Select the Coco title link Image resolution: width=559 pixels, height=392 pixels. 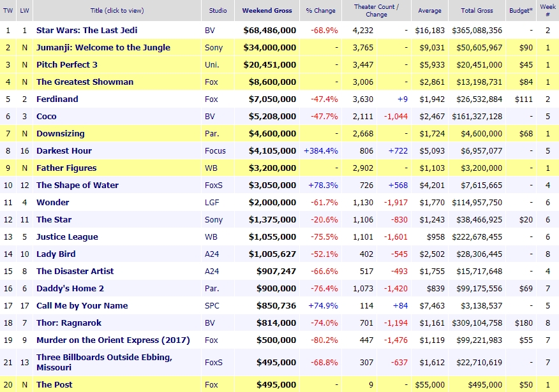[x=47, y=117]
